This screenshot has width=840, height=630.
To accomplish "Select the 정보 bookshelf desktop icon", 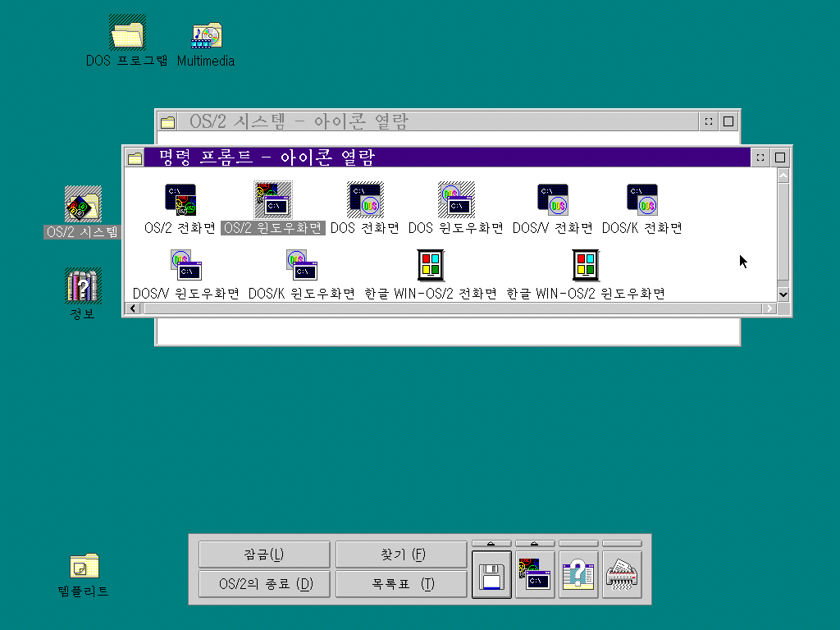I will 83,285.
